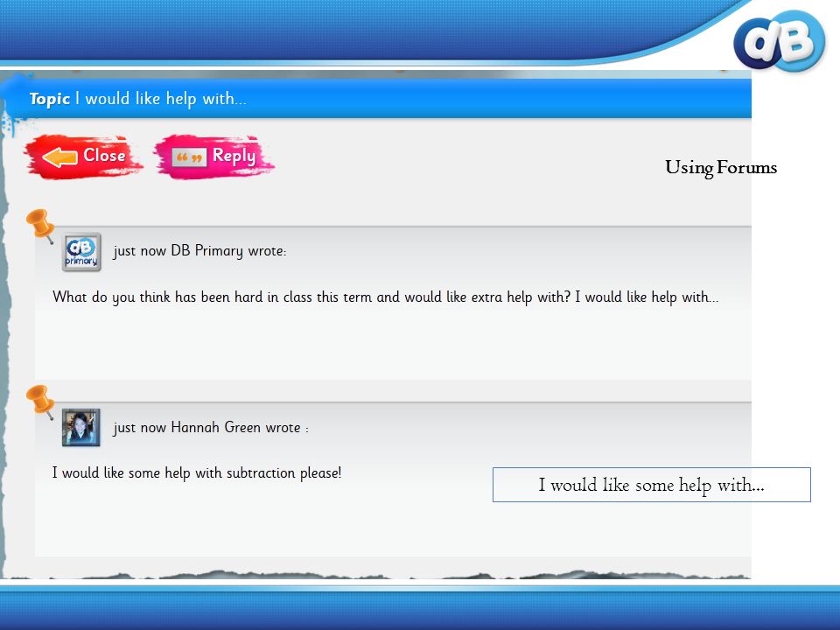Click 'just now DB Primary wrote:' header
840x630 pixels.
click(x=199, y=251)
